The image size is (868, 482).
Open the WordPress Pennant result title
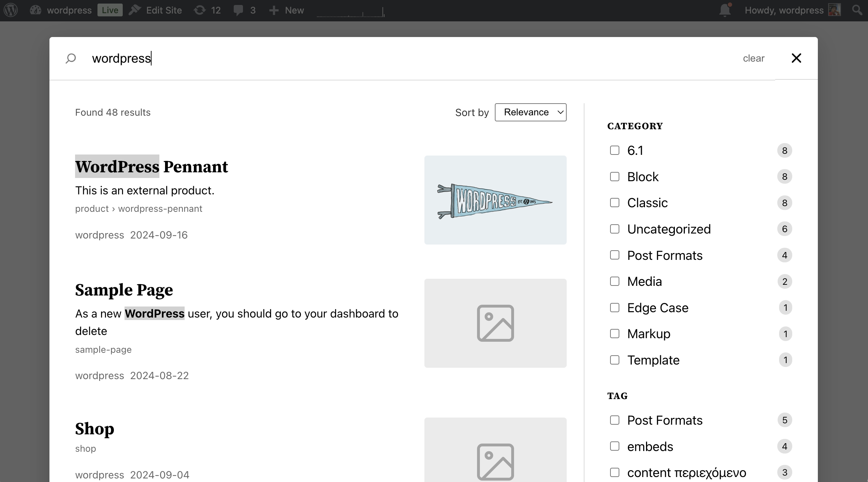[152, 167]
